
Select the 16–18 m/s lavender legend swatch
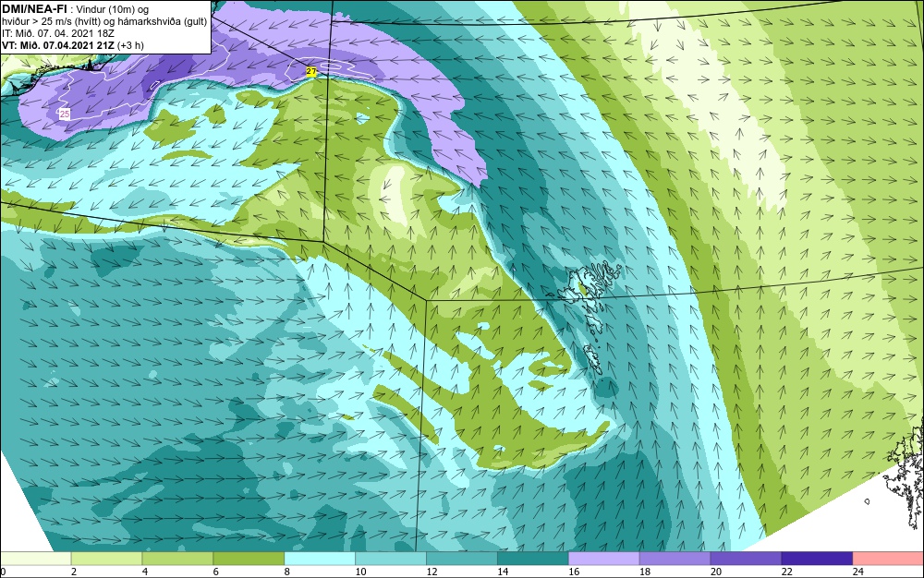point(604,559)
